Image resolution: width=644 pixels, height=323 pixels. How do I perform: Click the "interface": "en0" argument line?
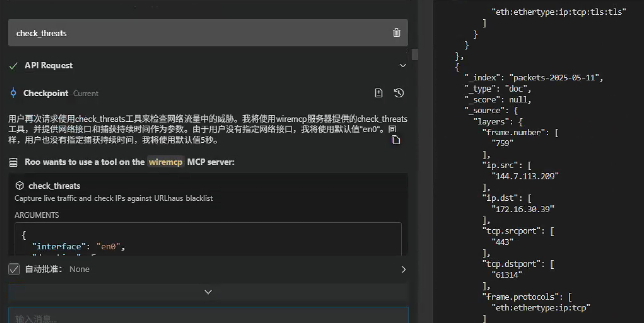point(78,247)
